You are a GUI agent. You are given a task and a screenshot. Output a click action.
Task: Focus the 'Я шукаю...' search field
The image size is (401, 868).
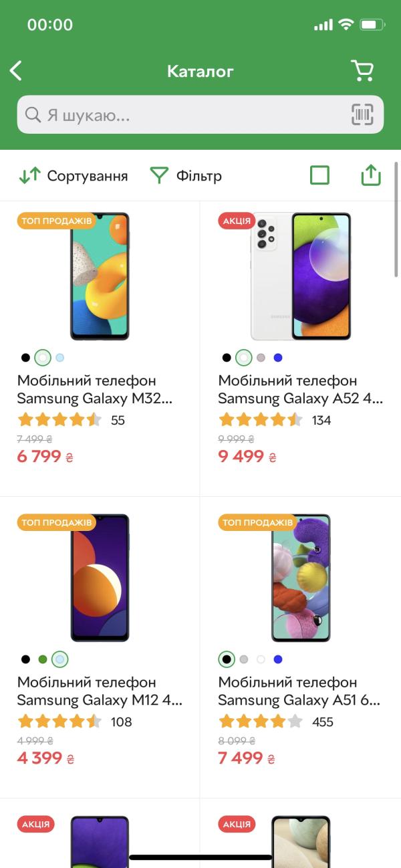194,115
